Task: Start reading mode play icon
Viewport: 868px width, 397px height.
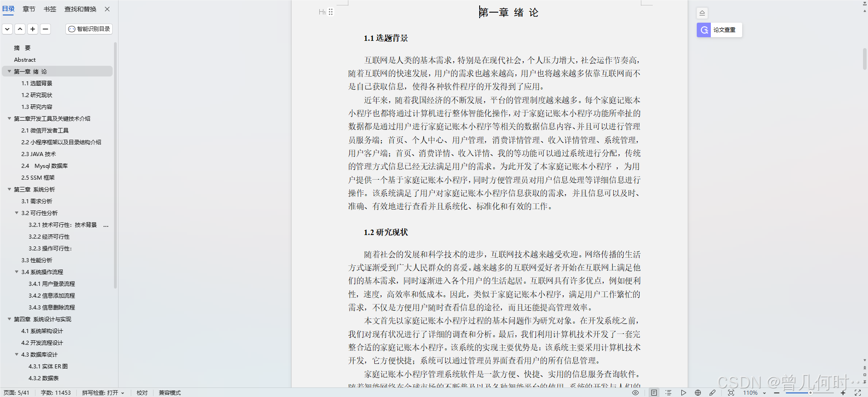Action: [x=683, y=393]
